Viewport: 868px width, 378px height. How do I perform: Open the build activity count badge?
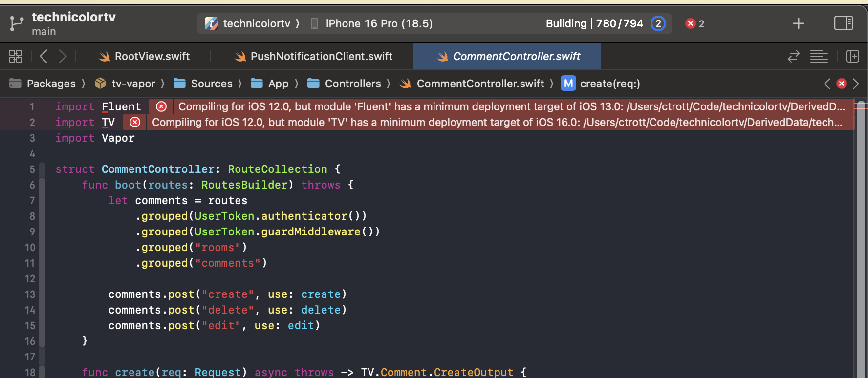point(658,23)
